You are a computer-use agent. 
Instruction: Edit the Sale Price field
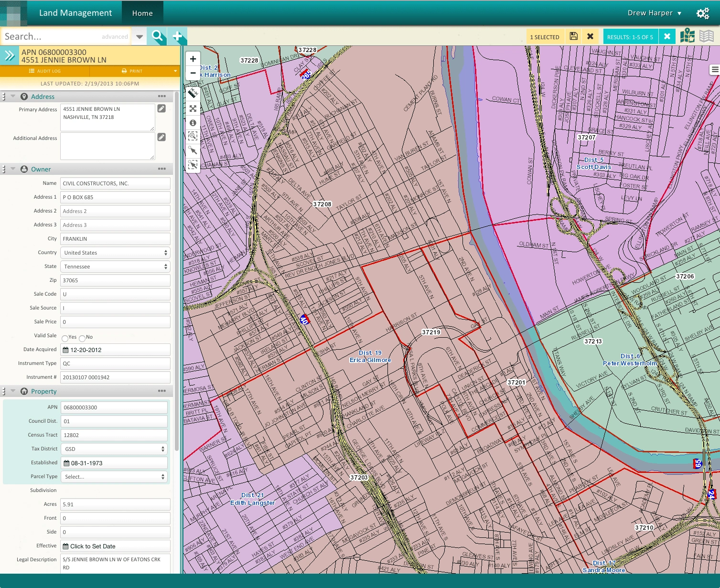coord(115,322)
